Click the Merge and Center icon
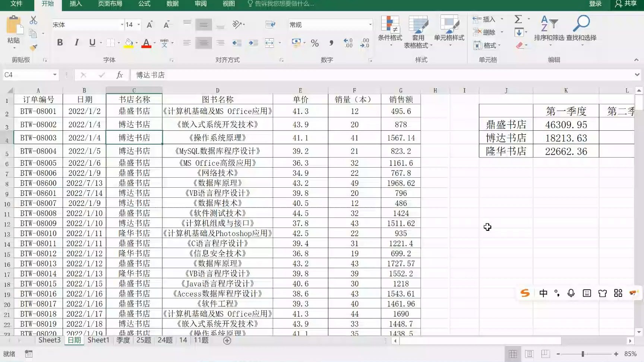Viewport: 644px width, 362px height. [269, 43]
